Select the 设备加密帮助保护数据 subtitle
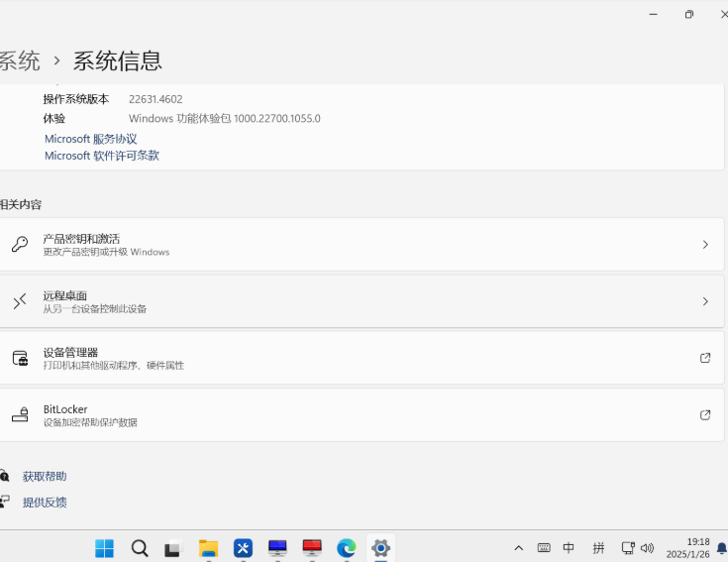728x562 pixels. coord(90,422)
